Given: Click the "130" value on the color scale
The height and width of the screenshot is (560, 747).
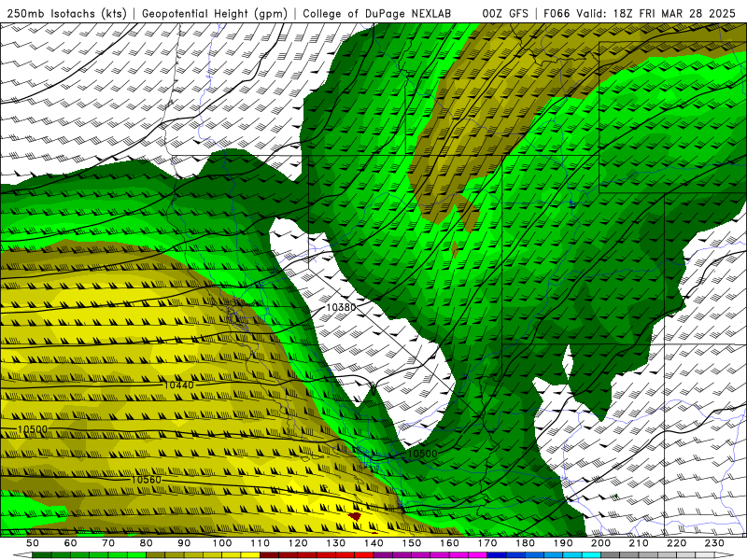Looking at the screenshot, I should click(x=336, y=543).
